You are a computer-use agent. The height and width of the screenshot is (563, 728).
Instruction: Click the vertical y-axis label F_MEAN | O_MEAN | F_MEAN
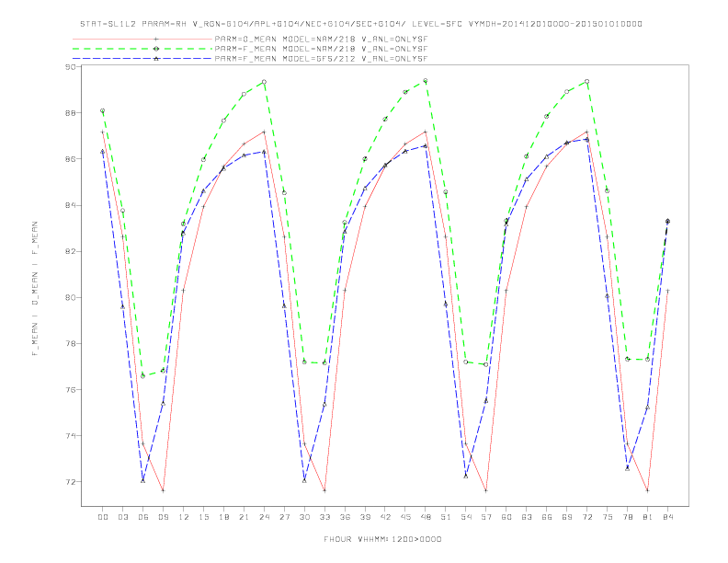tap(35, 289)
